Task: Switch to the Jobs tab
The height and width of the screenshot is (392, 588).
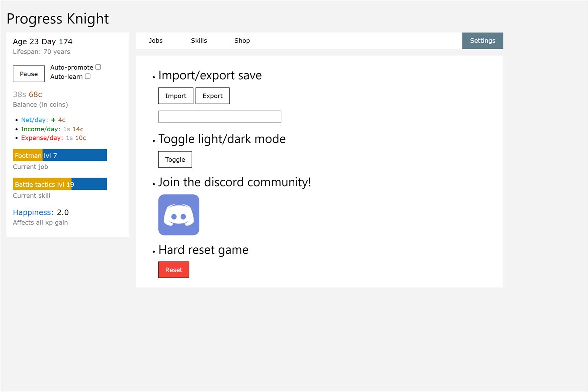Action: 156,41
